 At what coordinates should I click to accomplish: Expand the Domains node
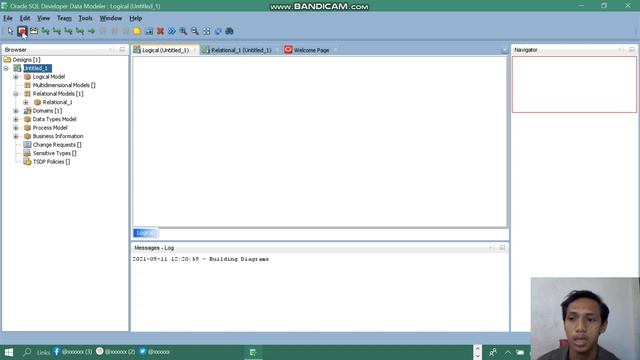coord(16,111)
